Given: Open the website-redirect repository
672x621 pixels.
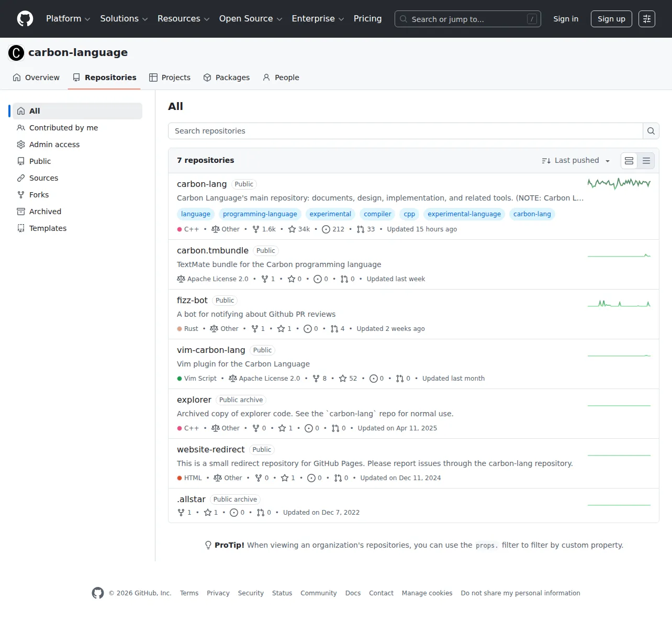Looking at the screenshot, I should point(210,450).
